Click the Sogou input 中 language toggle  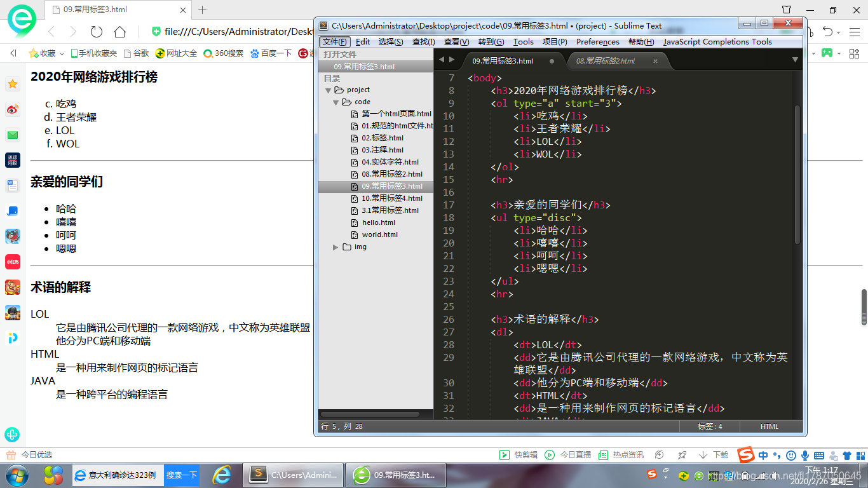(x=763, y=455)
